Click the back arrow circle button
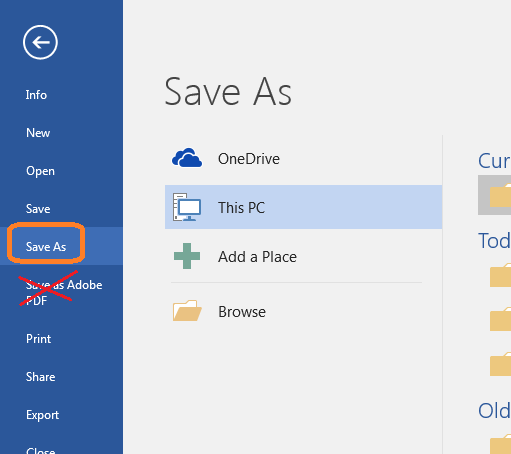 point(40,42)
